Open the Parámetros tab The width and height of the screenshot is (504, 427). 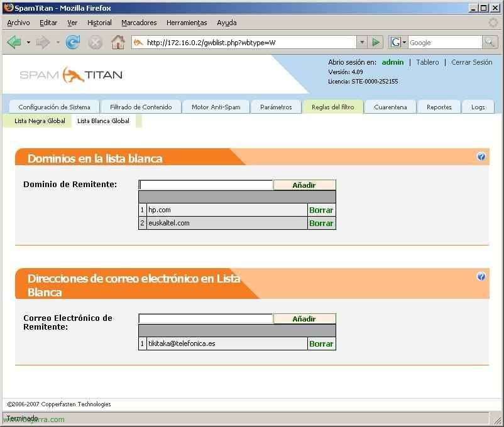click(276, 107)
